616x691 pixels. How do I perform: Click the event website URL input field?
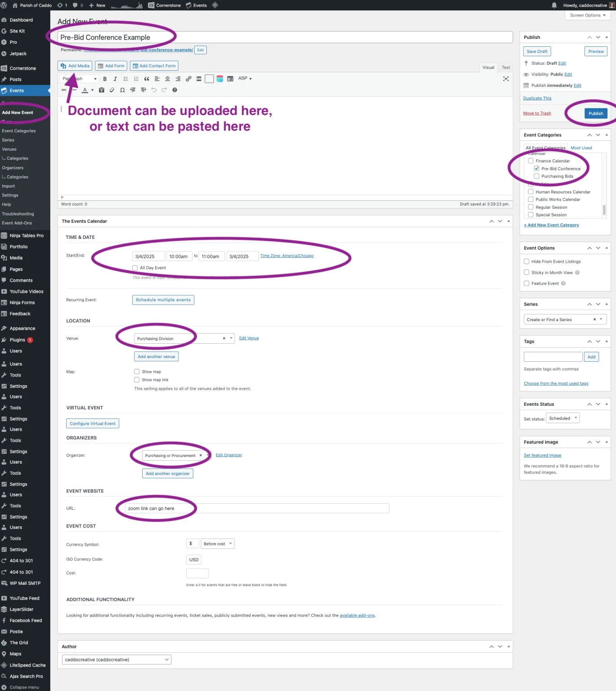click(x=257, y=508)
